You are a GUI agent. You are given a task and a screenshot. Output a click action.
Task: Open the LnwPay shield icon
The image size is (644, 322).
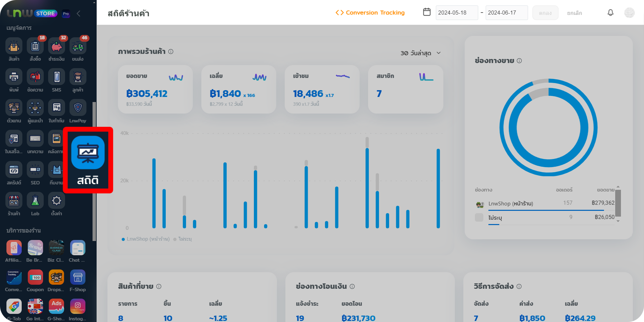(x=78, y=108)
